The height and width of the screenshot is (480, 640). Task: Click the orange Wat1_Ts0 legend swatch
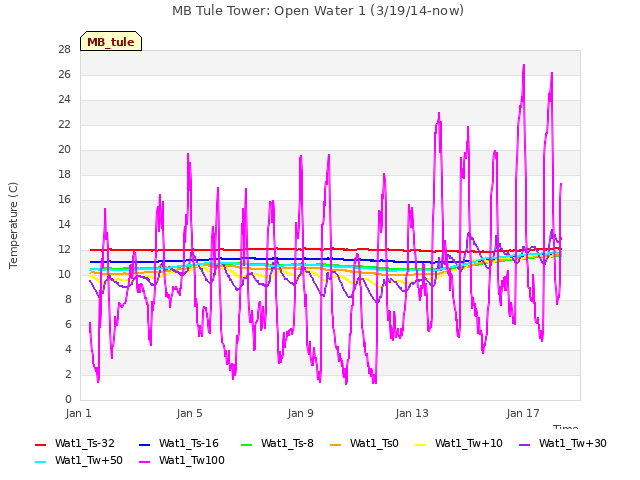click(x=336, y=444)
